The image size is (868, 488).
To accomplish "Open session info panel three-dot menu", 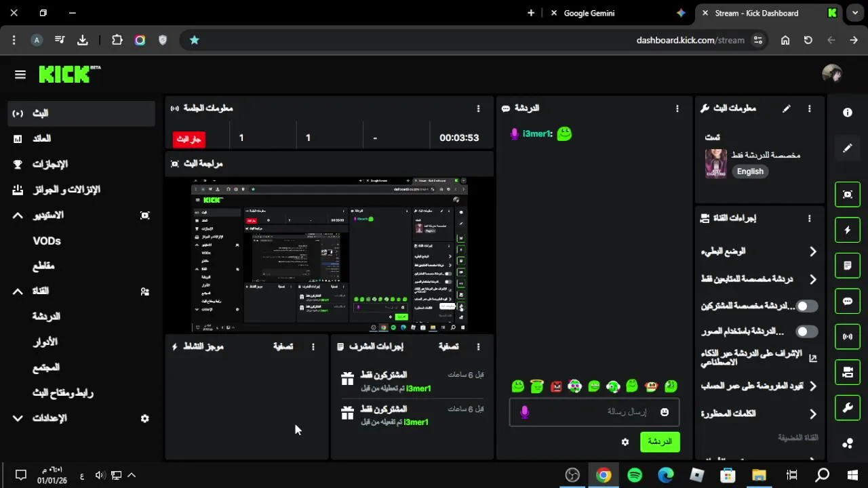I will (478, 108).
